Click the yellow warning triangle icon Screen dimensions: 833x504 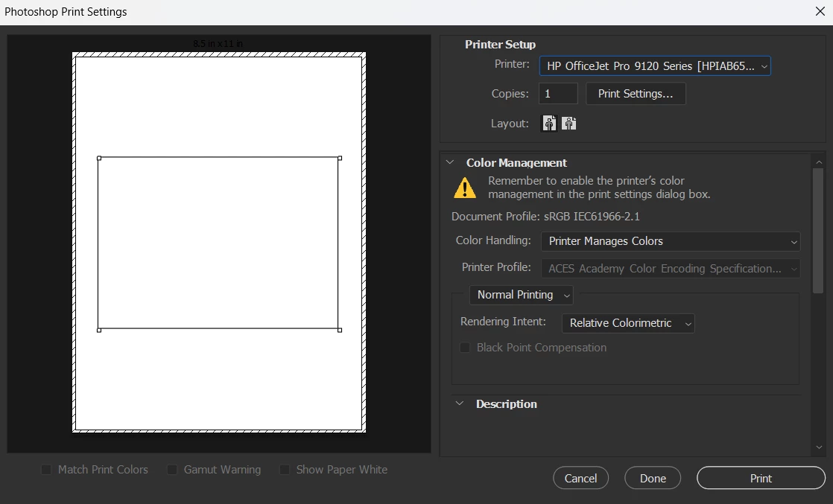click(x=465, y=188)
